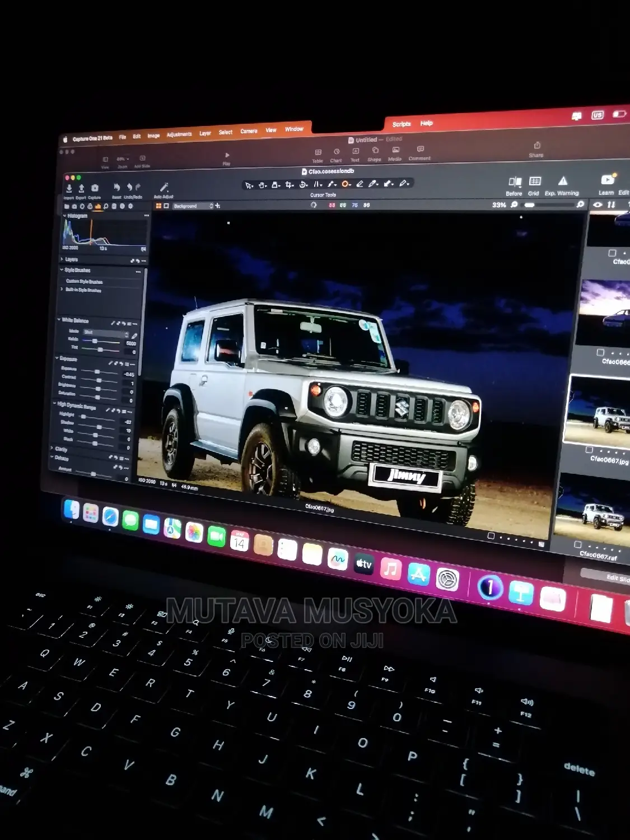Screen dimensions: 630x840
Task: Toggle the Exp. Warning overlay
Action: point(563,181)
